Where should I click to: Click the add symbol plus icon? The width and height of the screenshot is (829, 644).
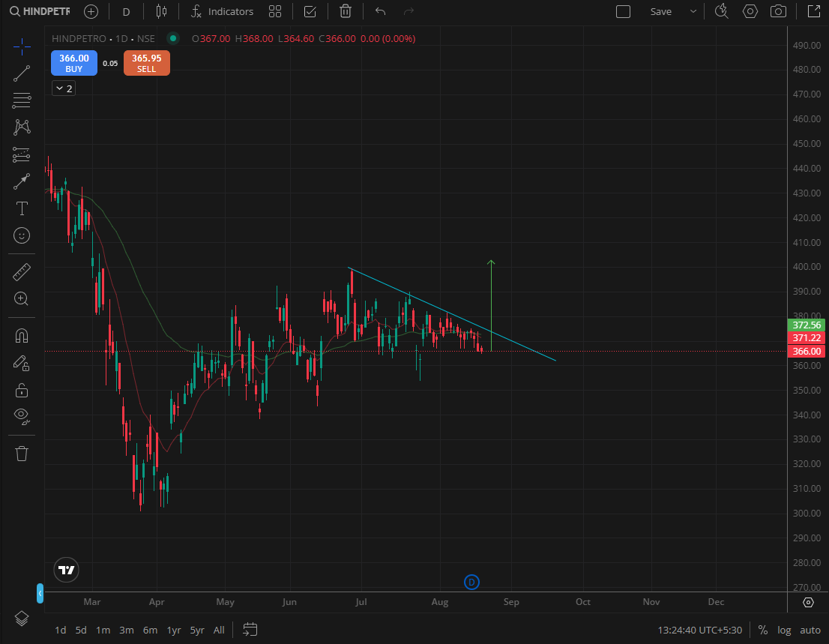(91, 11)
